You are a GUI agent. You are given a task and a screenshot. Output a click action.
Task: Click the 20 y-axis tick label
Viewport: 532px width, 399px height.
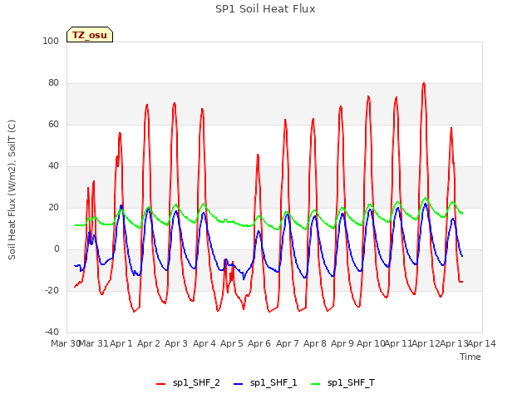53,207
